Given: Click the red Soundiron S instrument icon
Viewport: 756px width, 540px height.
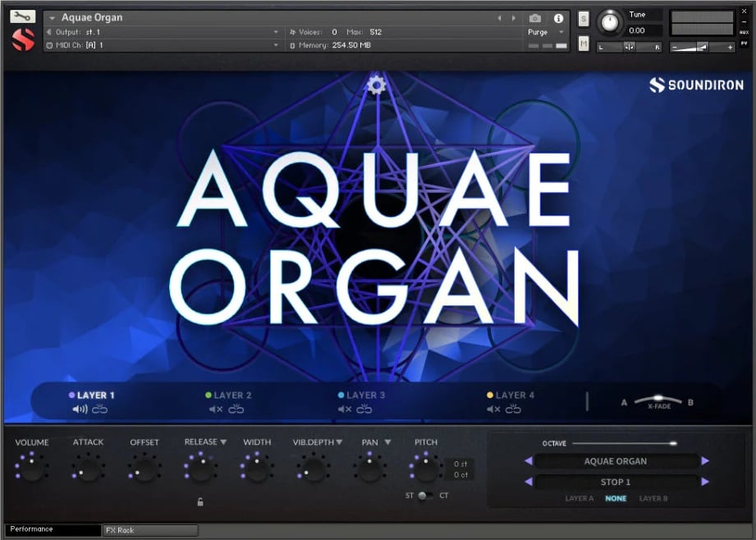Looking at the screenshot, I should [x=23, y=39].
